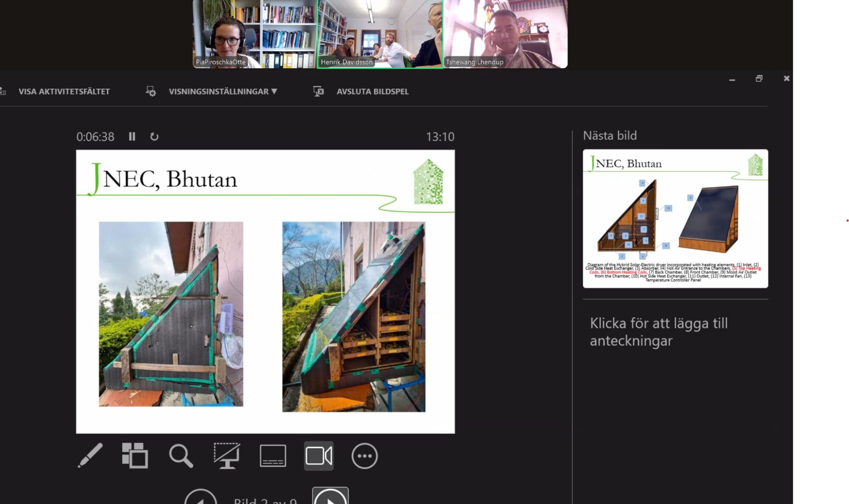Open more slideshow options menu
This screenshot has height=504, width=849.
click(364, 456)
